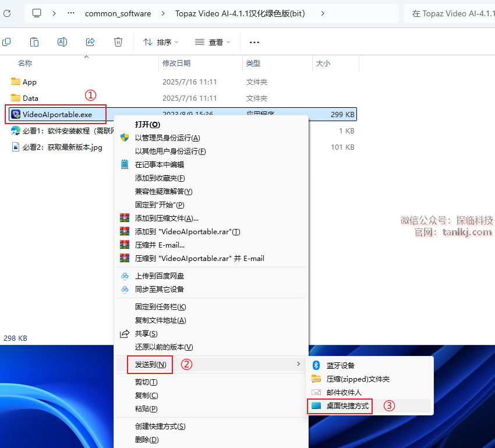Focus the search box for Topaz Video AI folder
The image size is (495, 448).
[x=449, y=13]
